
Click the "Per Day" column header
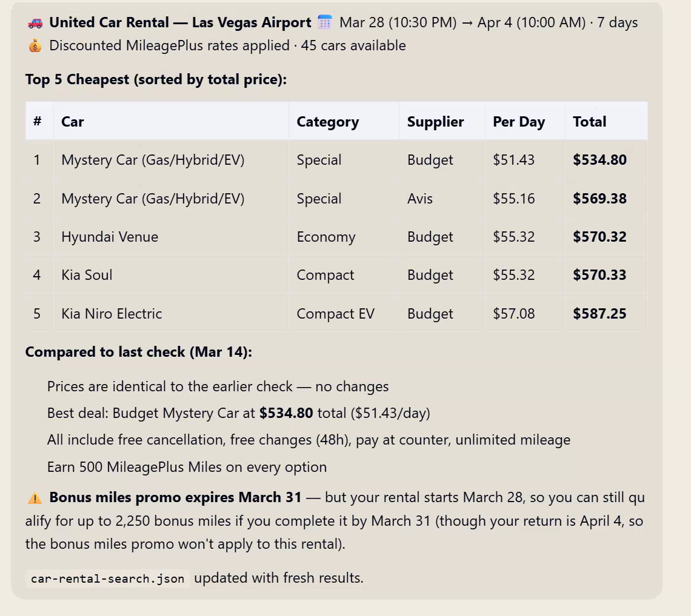[x=518, y=122]
